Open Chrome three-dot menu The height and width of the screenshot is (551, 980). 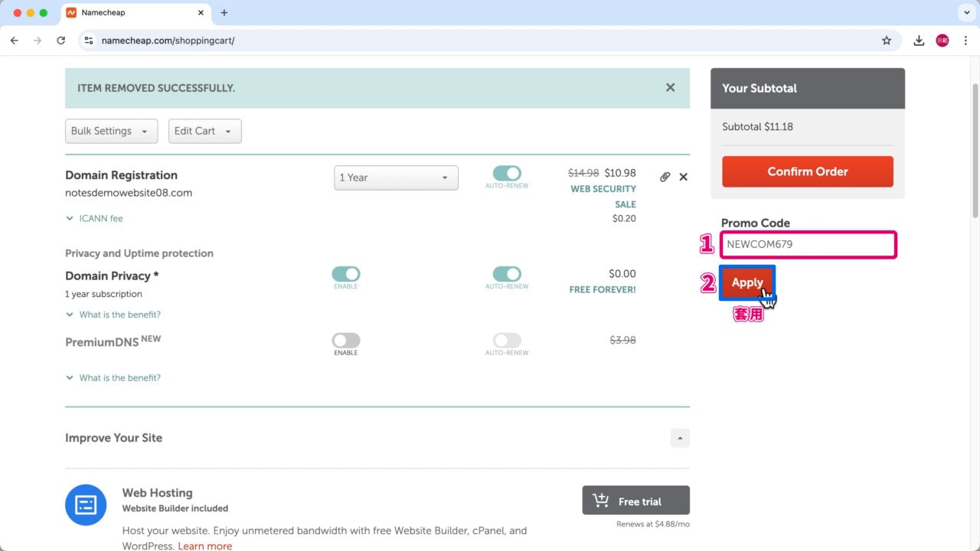click(x=965, y=41)
